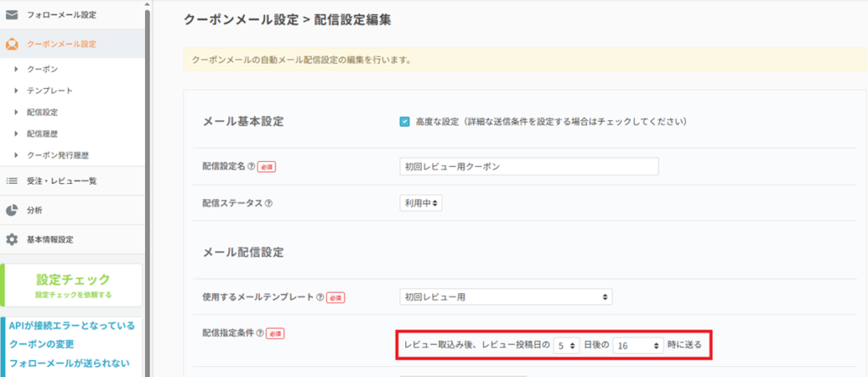Open the hour dropdown showing 16

638,346
